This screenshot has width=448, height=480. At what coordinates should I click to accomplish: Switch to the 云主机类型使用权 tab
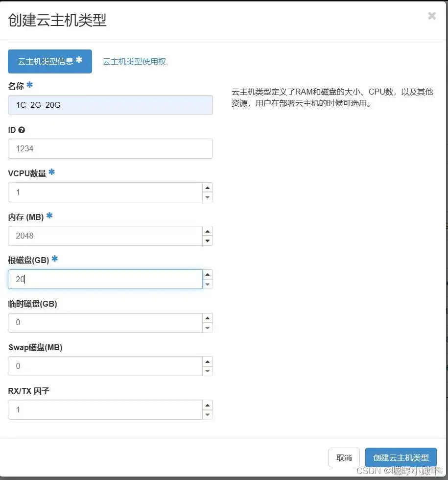(x=135, y=62)
